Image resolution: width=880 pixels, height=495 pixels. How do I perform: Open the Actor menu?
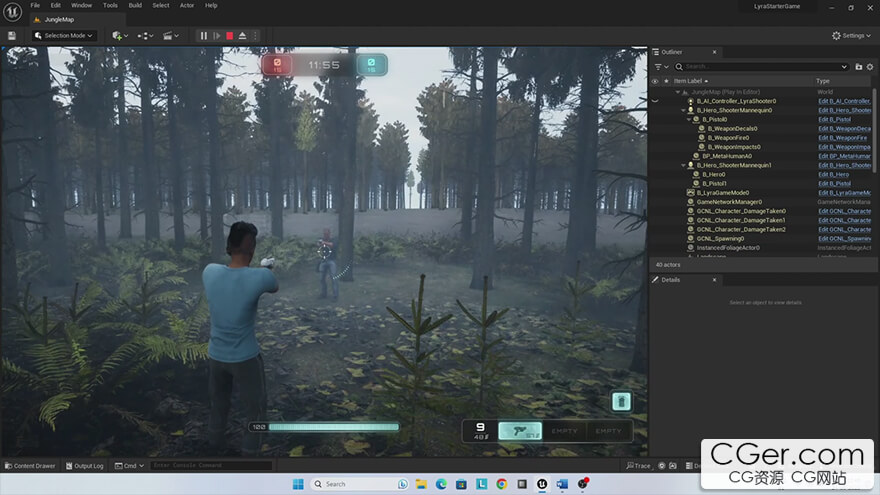187,5
